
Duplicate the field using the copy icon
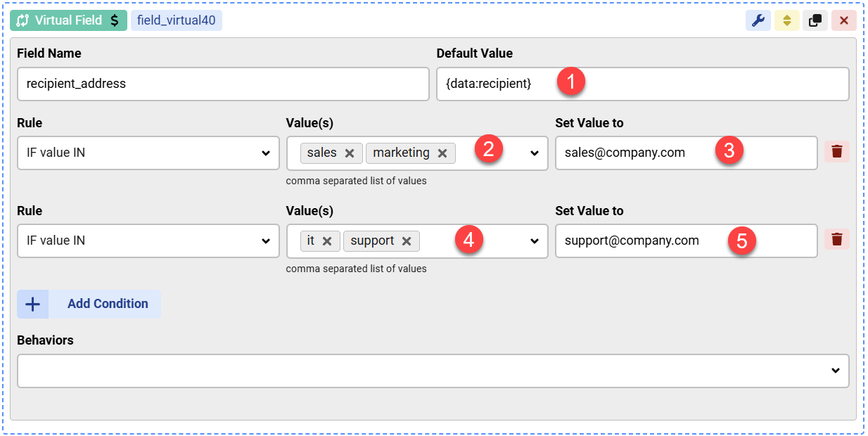point(815,20)
